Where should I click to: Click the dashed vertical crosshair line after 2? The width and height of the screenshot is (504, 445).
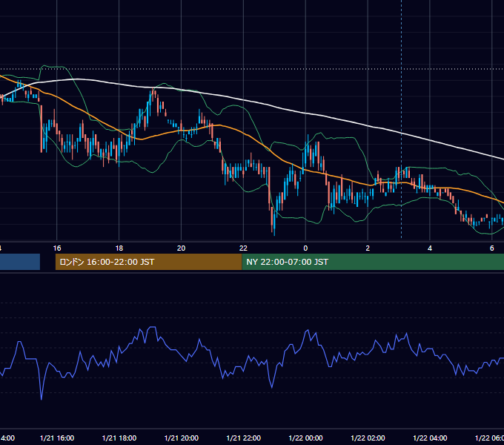pos(401,119)
